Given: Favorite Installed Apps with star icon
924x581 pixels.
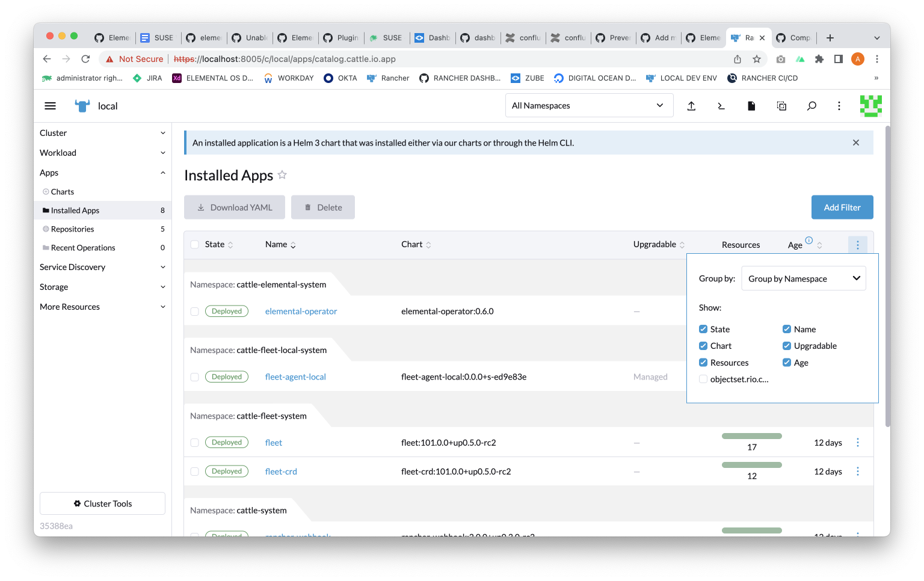Looking at the screenshot, I should pos(282,175).
